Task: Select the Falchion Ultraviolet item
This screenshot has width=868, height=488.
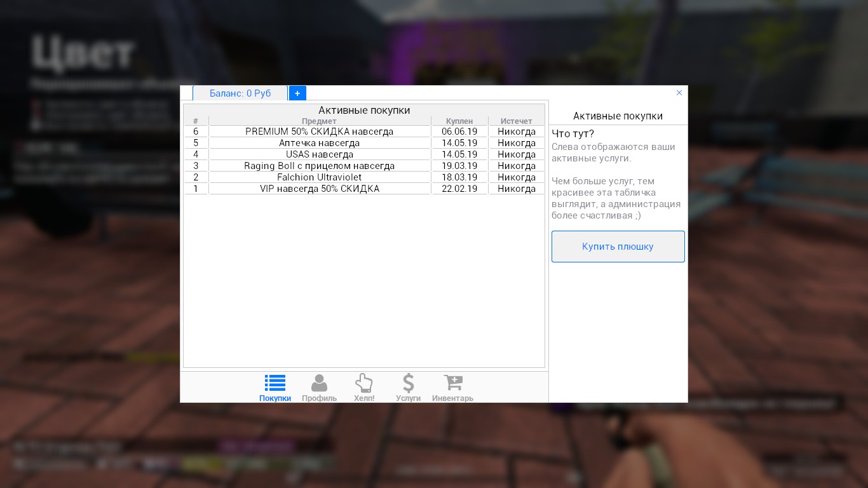Action: pyautogui.click(x=319, y=177)
